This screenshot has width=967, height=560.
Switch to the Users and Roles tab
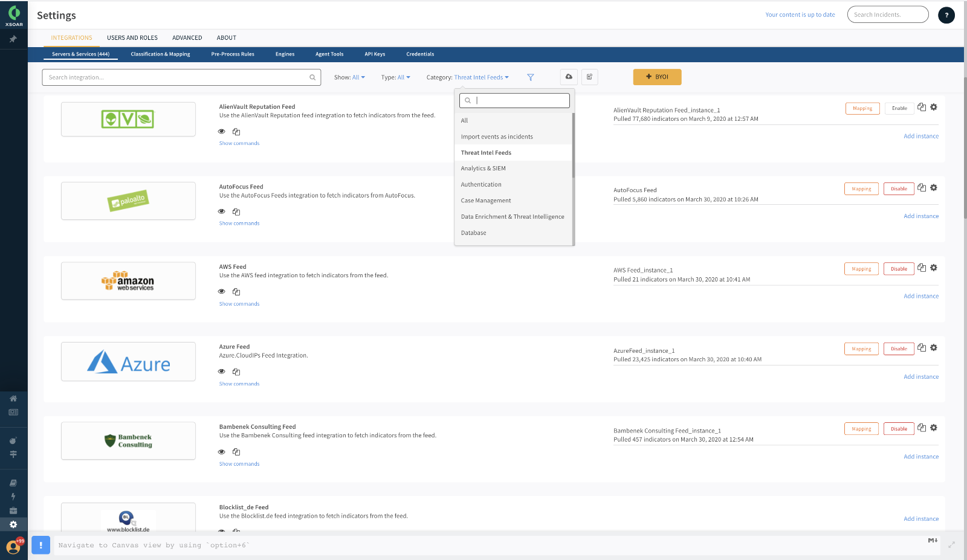click(x=132, y=37)
